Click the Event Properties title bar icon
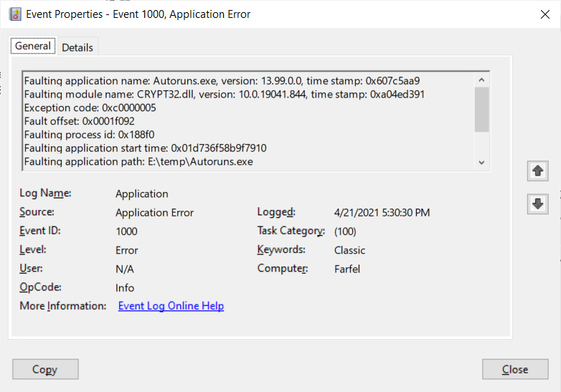The image size is (561, 392). point(15,14)
